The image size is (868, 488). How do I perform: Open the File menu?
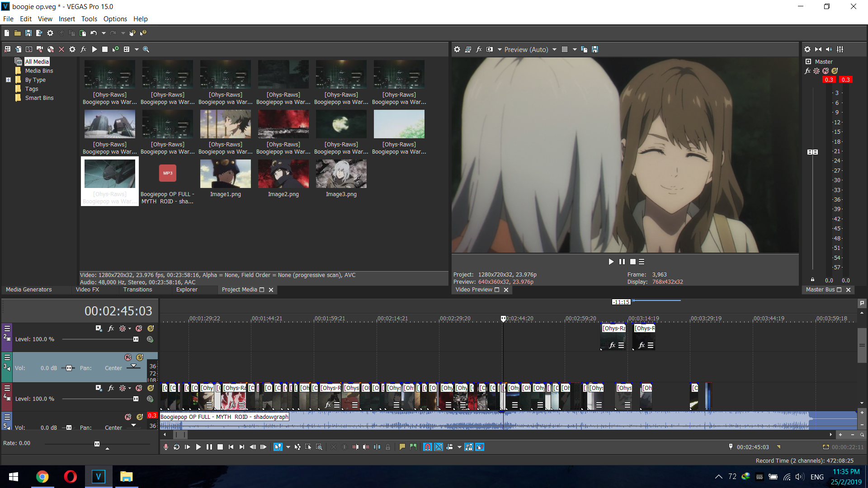[8, 19]
